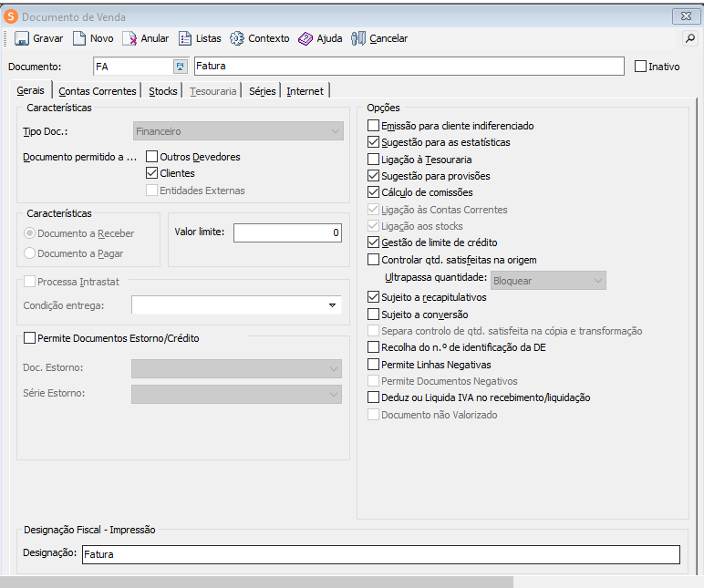Click the magnifier search icon
Image resolution: width=704 pixels, height=588 pixels.
tap(689, 38)
